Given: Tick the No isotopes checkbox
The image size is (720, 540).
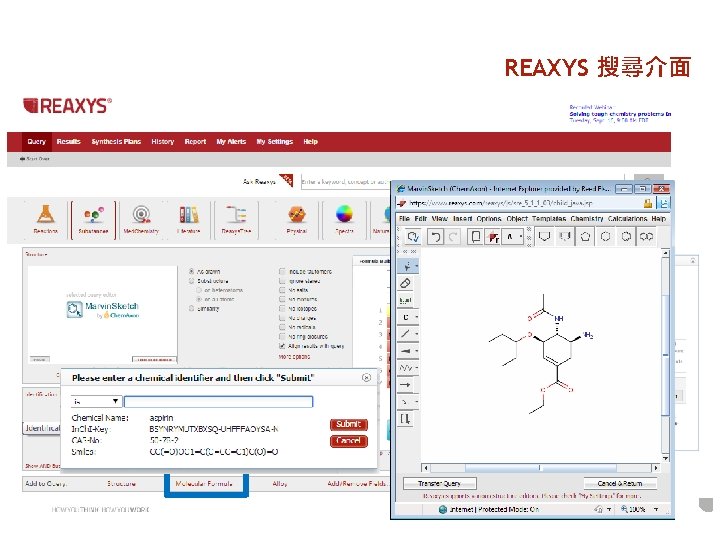Looking at the screenshot, I should coord(282,309).
